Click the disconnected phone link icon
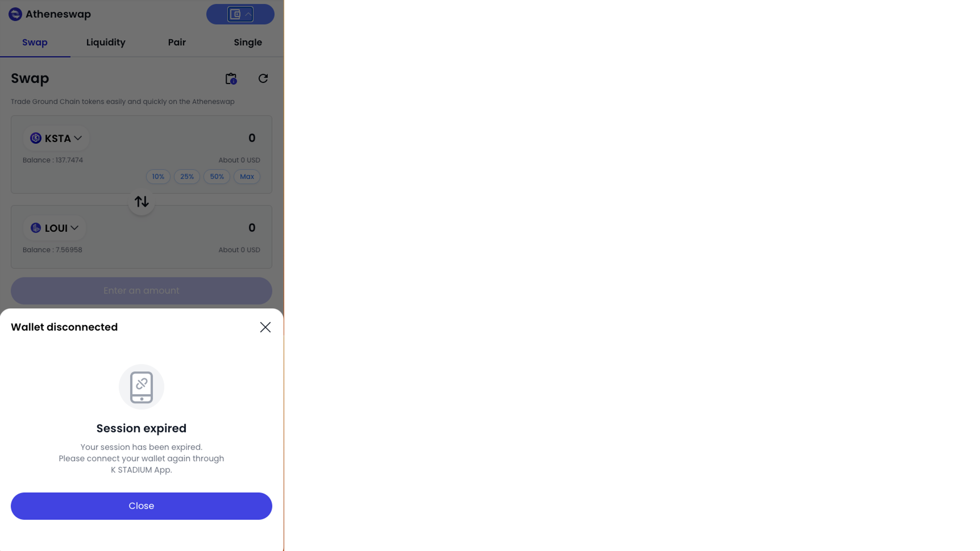The height and width of the screenshot is (551, 980). (141, 387)
